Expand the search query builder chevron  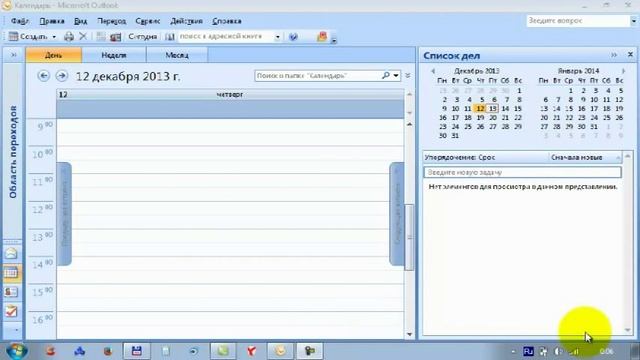(x=407, y=76)
